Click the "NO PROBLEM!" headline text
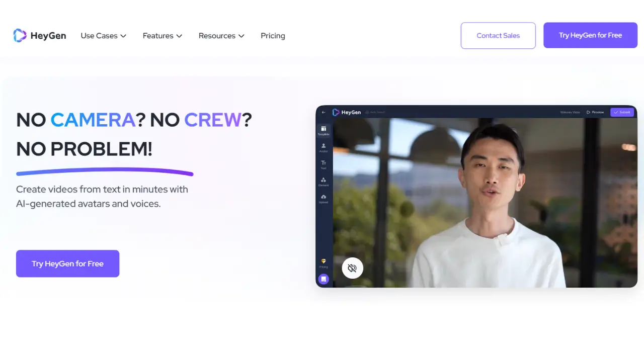This screenshot has height=362, width=644. [x=84, y=149]
